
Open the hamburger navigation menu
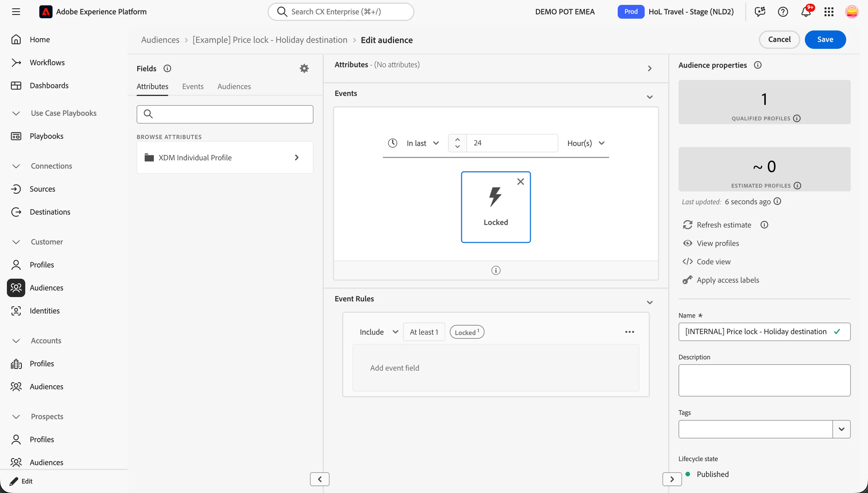(16, 12)
